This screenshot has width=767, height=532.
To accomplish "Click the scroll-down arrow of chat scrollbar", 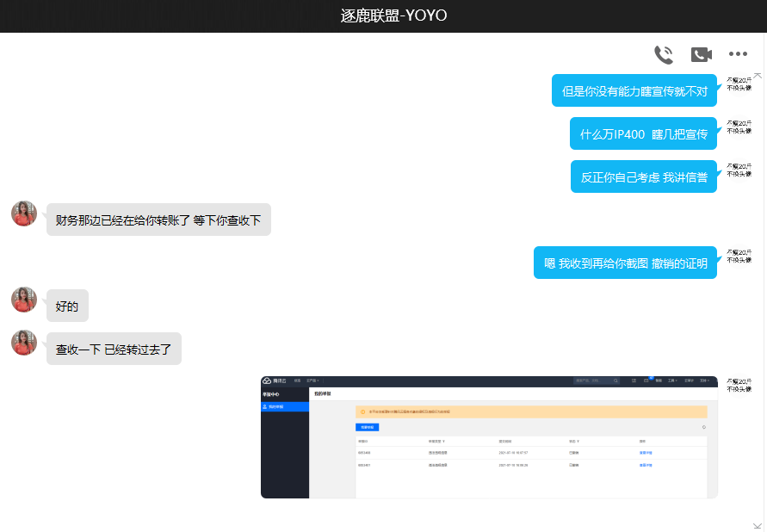I will [758, 524].
